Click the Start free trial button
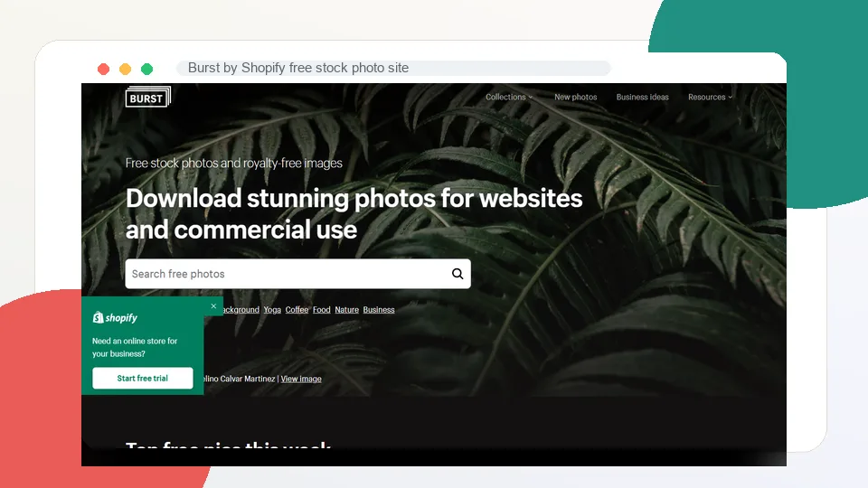Image resolution: width=868 pixels, height=488 pixels. point(143,379)
